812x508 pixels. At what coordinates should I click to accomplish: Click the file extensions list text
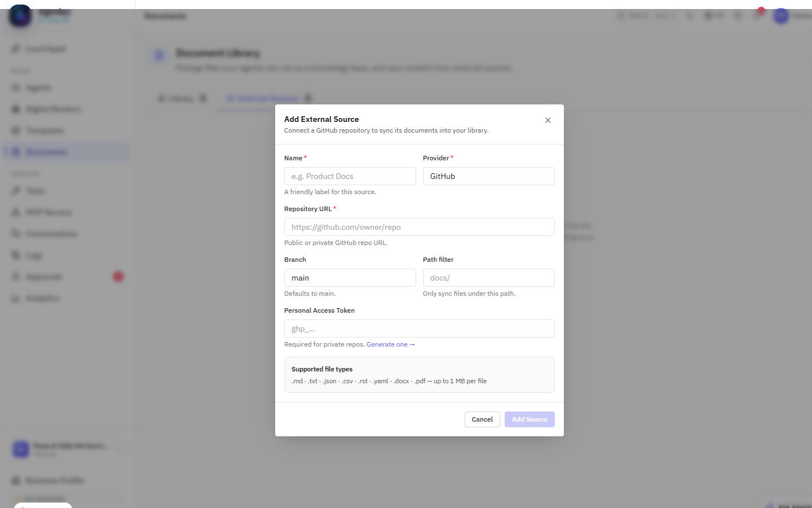pos(389,381)
